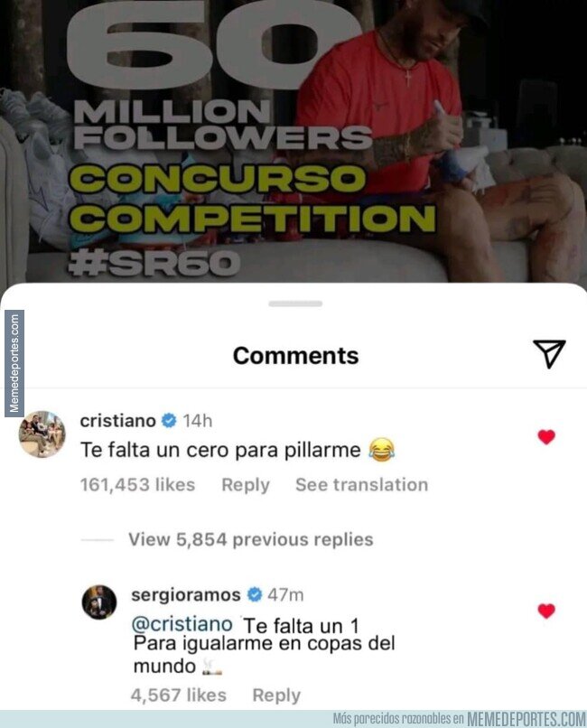This screenshot has height=728, width=587.
Task: Reply to sergioramos's comment
Action: [276, 695]
